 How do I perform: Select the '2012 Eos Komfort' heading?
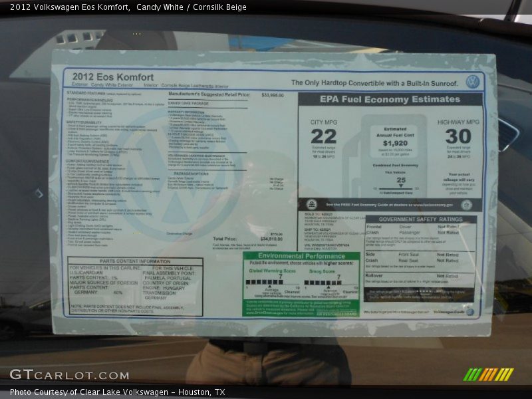(x=113, y=77)
